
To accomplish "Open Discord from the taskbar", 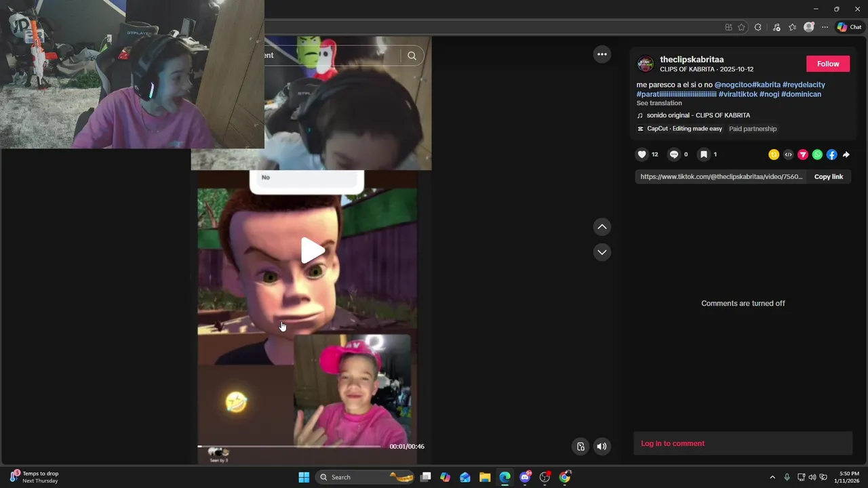I will [x=525, y=477].
